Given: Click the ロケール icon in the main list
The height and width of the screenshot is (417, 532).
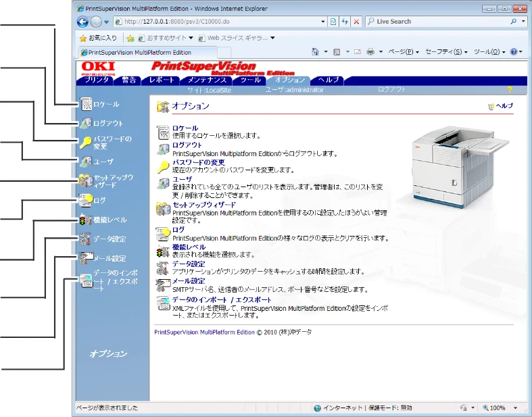Looking at the screenshot, I should [x=163, y=132].
